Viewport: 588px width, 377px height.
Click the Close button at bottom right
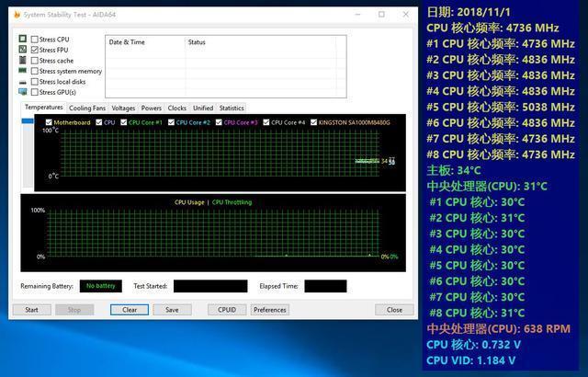(x=394, y=310)
